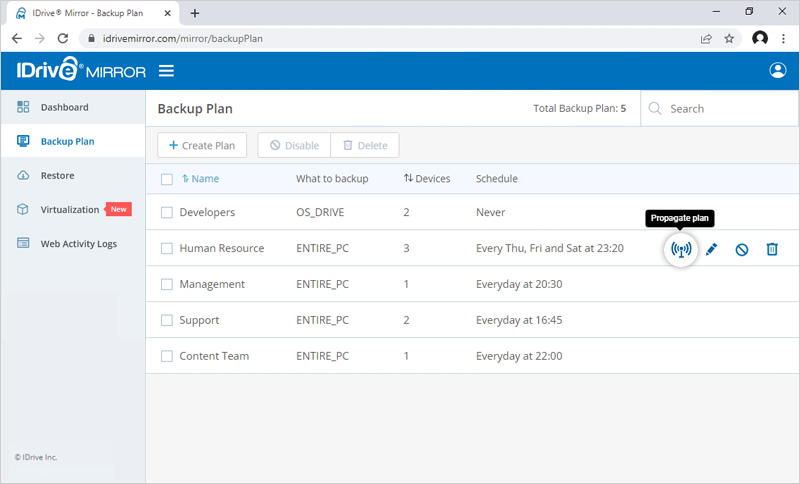Click the Propagate plan icon for Human Resource
Viewport: 800px width, 484px height.
681,249
